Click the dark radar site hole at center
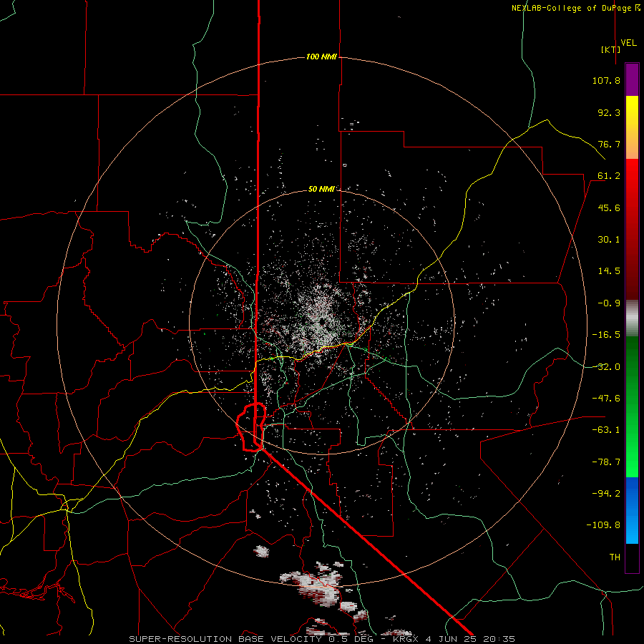 pyautogui.click(x=324, y=321)
